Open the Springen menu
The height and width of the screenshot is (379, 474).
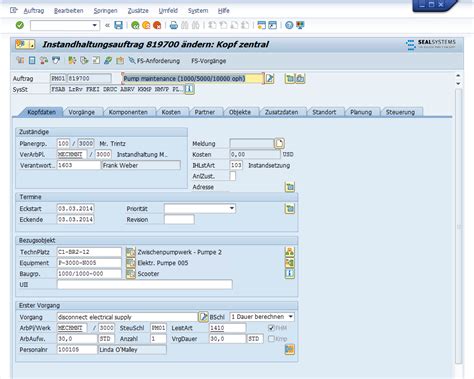[105, 11]
